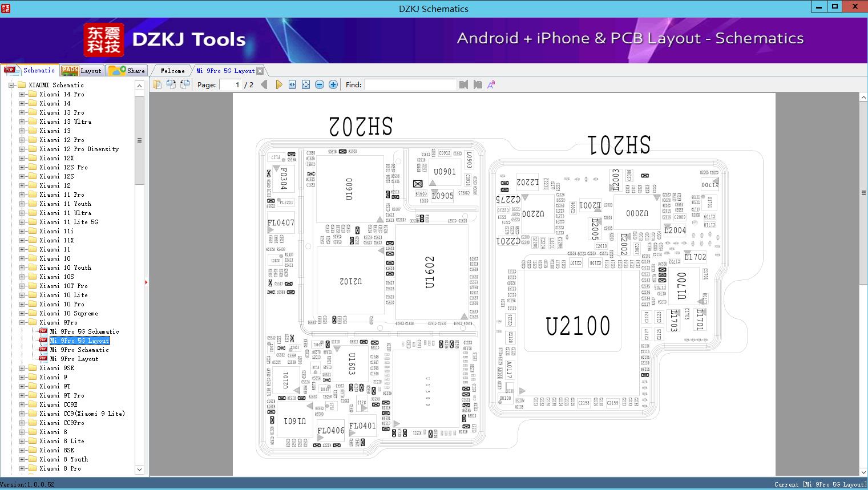Viewport: 868px width, 490px height.
Task: Expand the Xiaomi 13 Ultra folder
Action: (22, 122)
